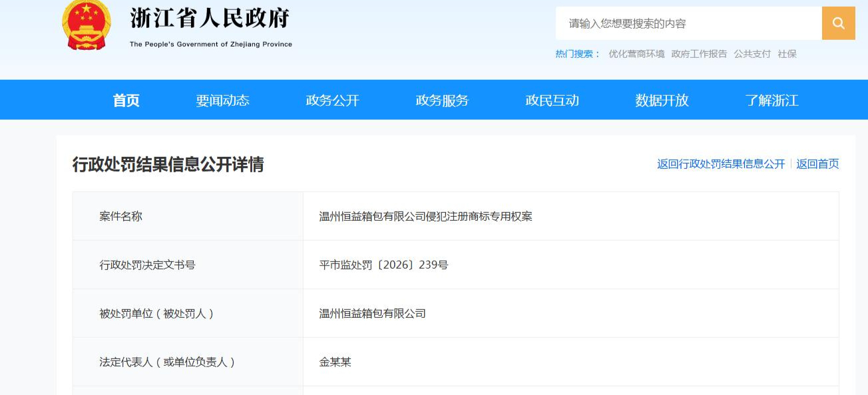Open the 要闻动态 navigation tab
The height and width of the screenshot is (395, 868).
point(222,100)
